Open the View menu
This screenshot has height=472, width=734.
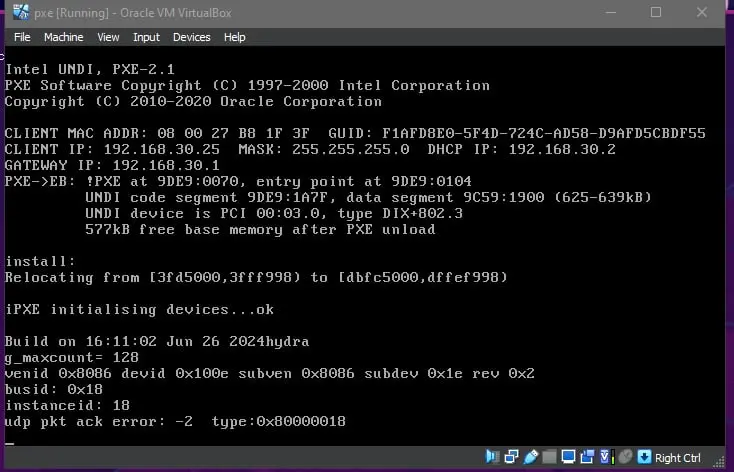108,37
